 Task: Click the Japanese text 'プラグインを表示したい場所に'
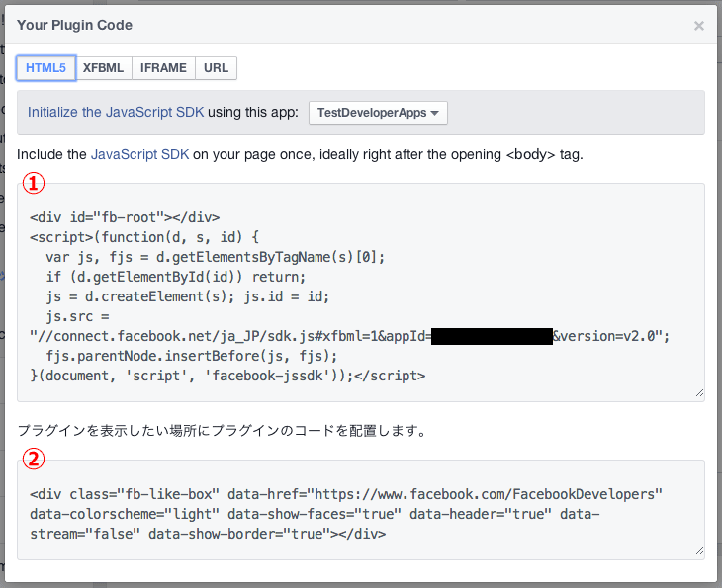pyautogui.click(x=114, y=431)
